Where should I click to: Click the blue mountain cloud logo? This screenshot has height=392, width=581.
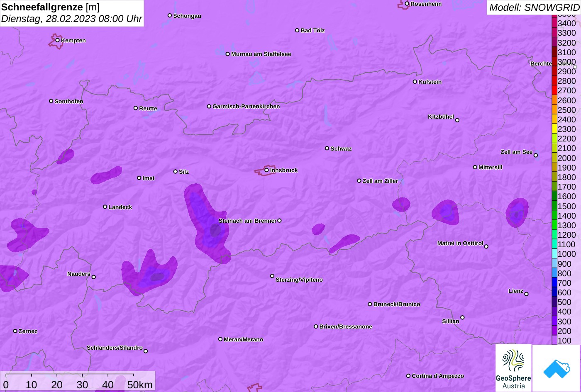tap(557, 368)
